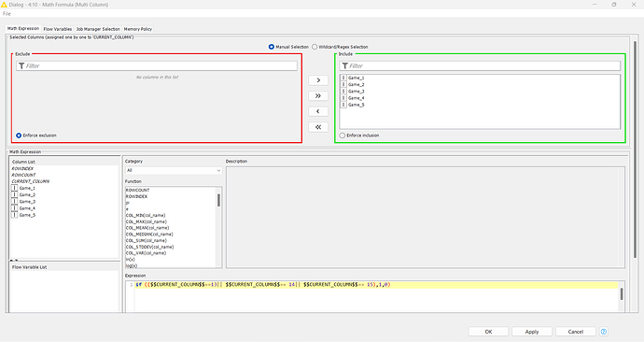Choose Enforce inclusion option

[343, 135]
